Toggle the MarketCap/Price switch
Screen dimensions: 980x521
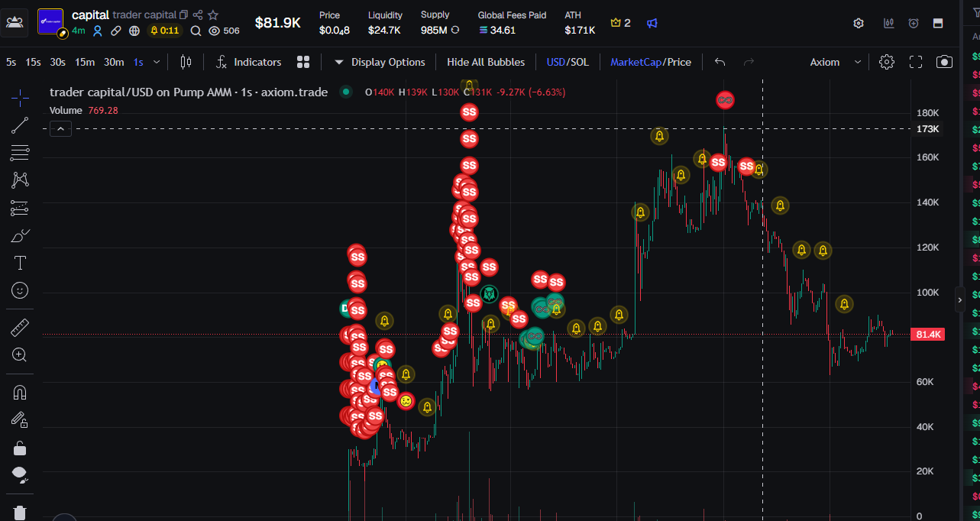[x=651, y=62]
